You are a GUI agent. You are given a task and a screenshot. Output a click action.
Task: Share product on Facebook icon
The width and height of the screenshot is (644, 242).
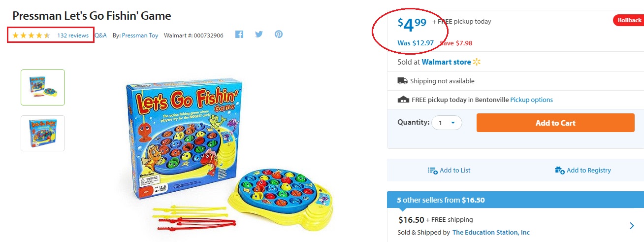[x=239, y=35]
